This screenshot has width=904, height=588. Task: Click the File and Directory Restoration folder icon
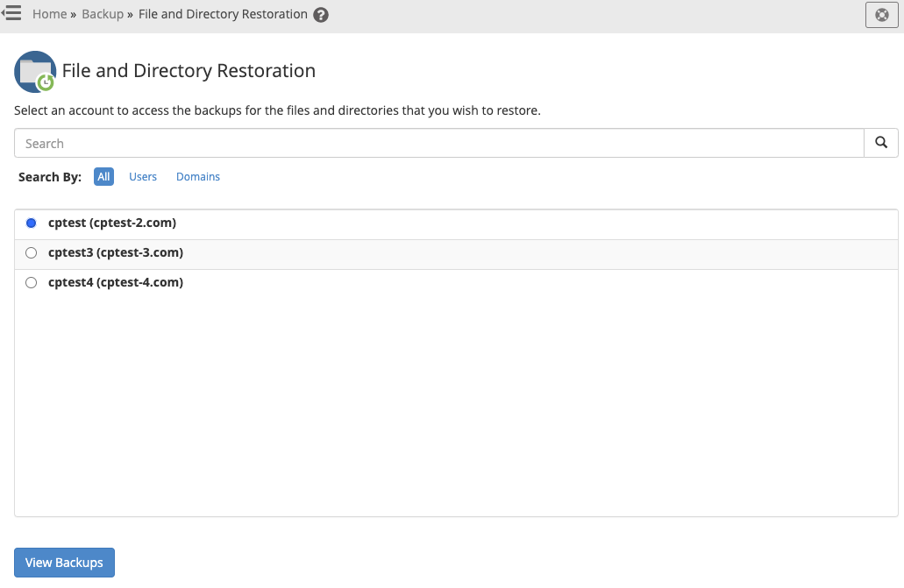pos(35,72)
